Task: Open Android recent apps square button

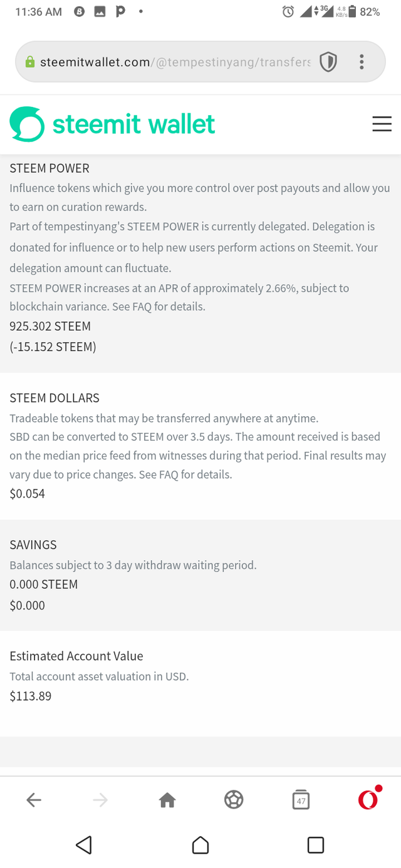Action: pyautogui.click(x=316, y=845)
